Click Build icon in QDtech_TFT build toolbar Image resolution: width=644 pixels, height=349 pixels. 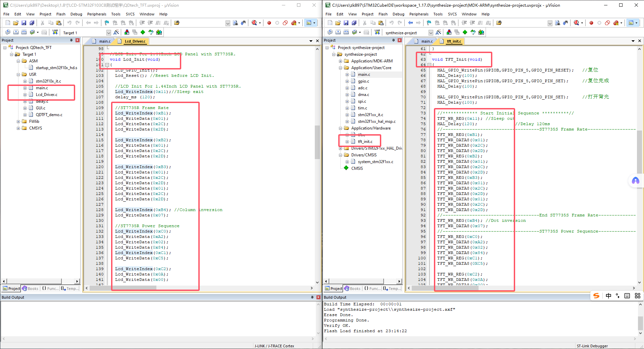[16, 32]
